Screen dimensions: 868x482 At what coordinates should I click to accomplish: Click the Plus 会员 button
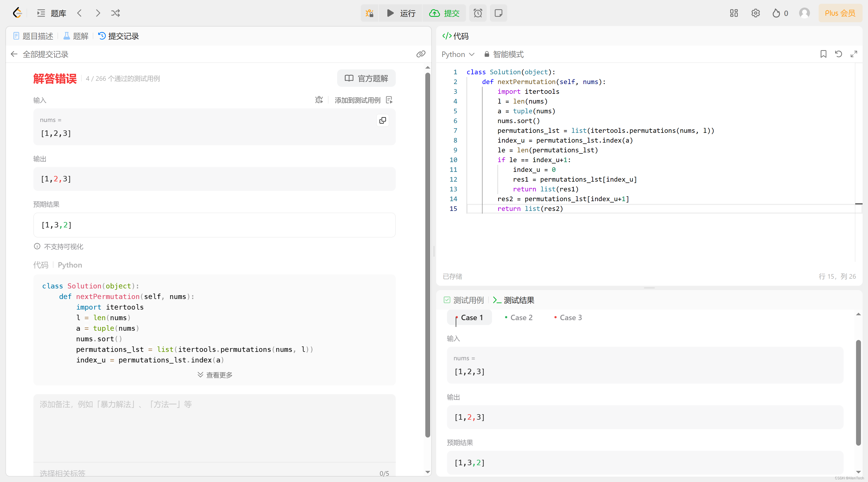coord(840,13)
